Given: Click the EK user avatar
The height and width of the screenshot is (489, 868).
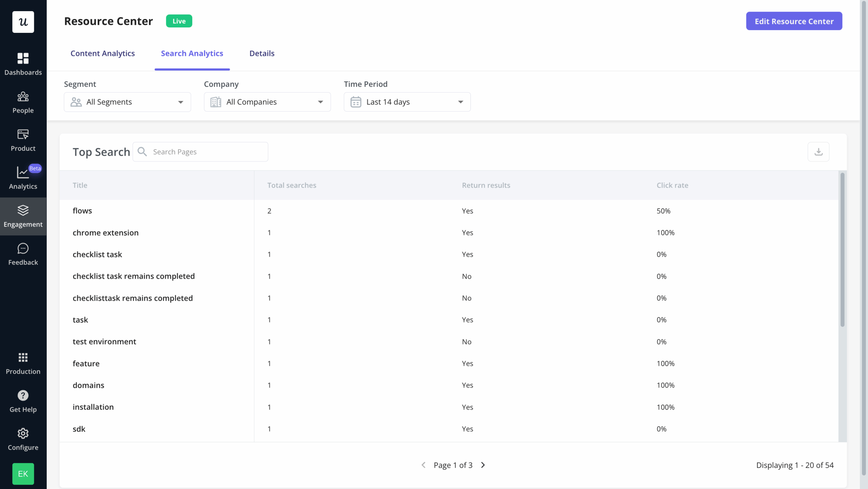Looking at the screenshot, I should (x=23, y=474).
